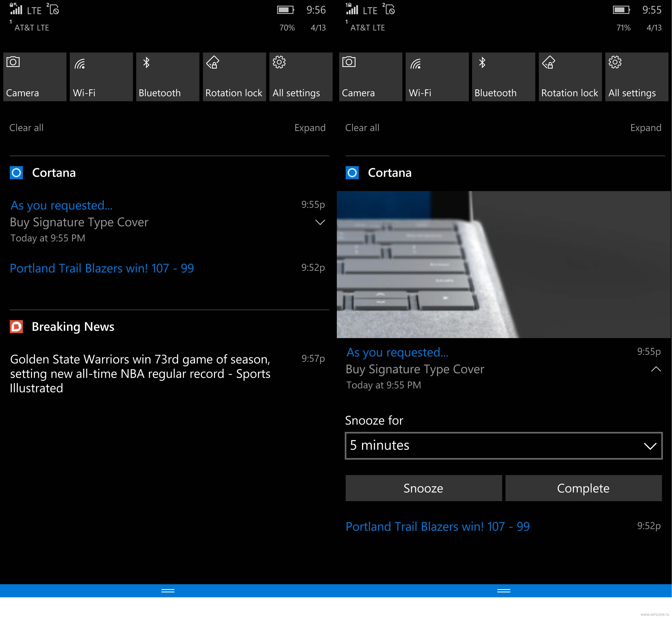Tap 70% battery percentage on left phone
Screen dimensions: 672x619
coord(287,28)
